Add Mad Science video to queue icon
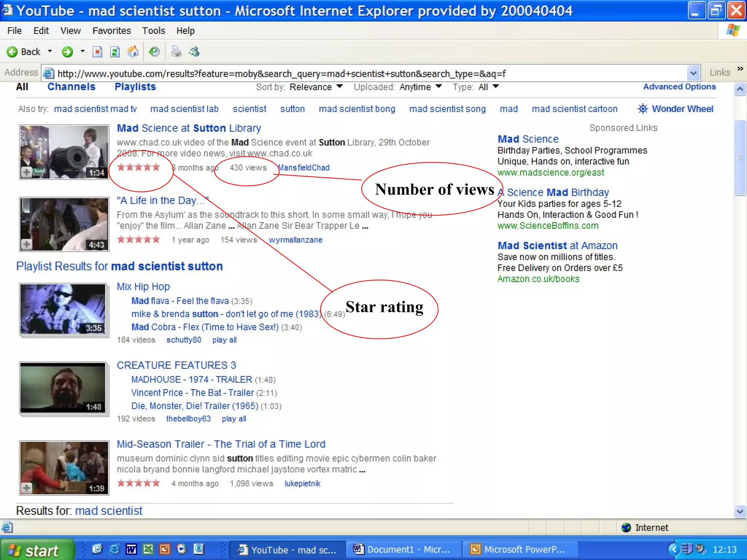The width and height of the screenshot is (747, 560). (x=27, y=172)
